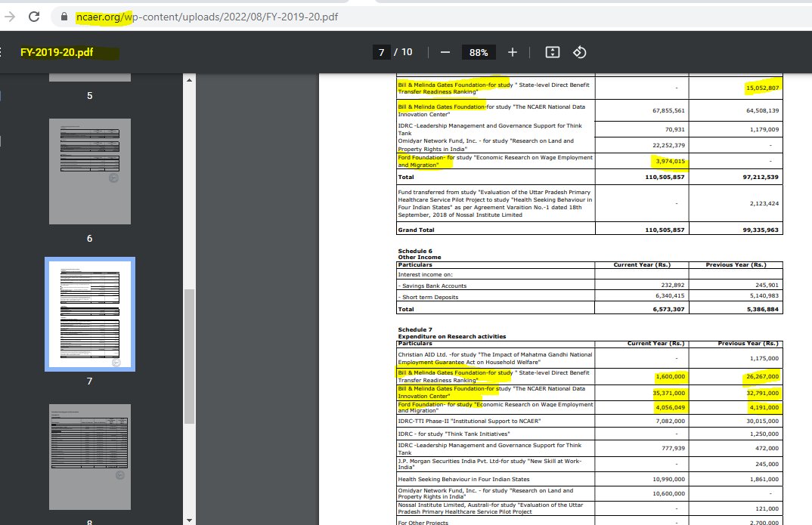This screenshot has height=525, width=812.
Task: Click Previous Year (Rs.) header in Schedule 6
Action: 736,264
